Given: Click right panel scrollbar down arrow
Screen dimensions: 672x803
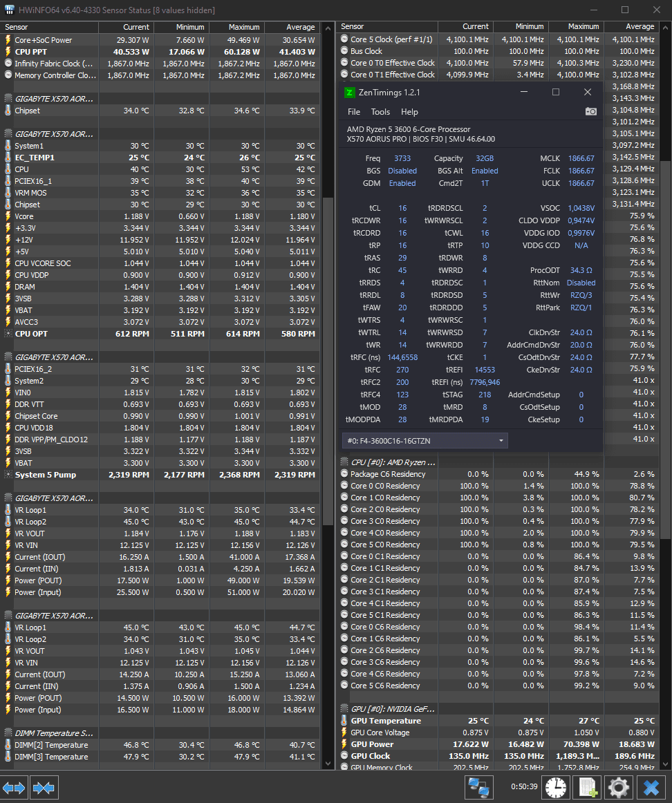Looking at the screenshot, I should click(x=666, y=764).
